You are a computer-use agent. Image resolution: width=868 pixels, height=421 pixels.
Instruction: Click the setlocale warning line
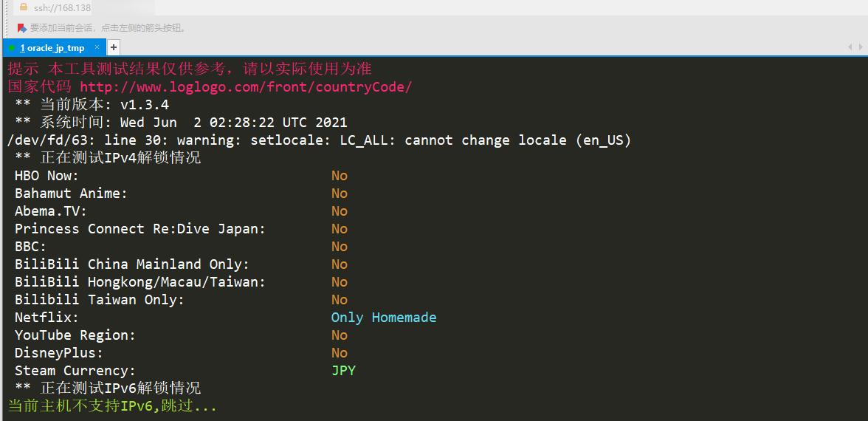pos(319,140)
